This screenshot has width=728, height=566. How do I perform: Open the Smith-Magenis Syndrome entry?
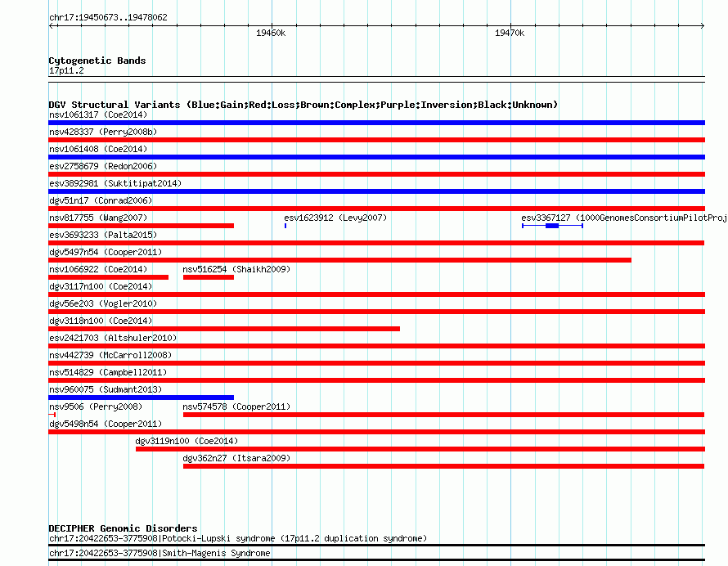160,553
